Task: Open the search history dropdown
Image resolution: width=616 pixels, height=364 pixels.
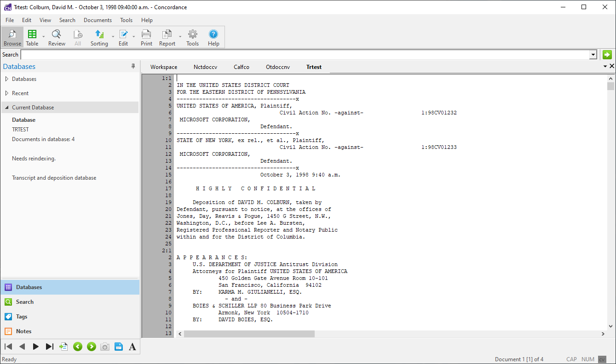Action: point(593,55)
